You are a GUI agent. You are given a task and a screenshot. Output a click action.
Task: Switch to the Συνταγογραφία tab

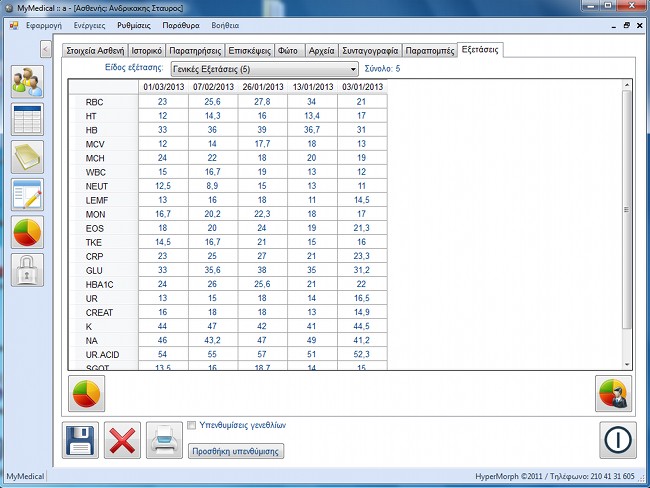369,49
